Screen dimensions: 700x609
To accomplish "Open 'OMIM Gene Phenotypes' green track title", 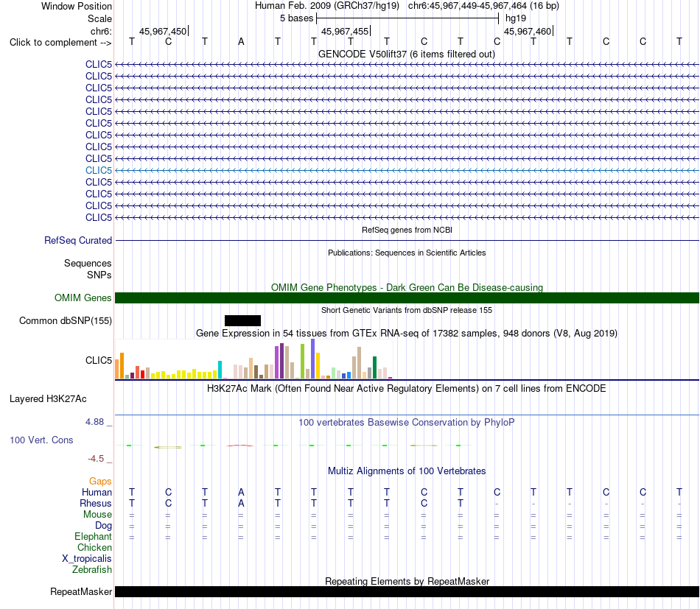I will point(407,287).
